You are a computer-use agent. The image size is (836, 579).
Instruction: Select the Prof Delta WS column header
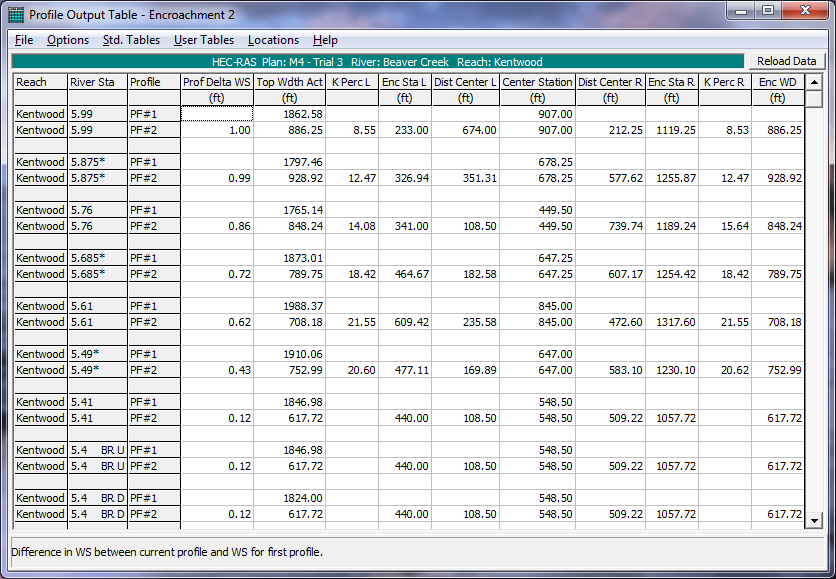[x=216, y=82]
